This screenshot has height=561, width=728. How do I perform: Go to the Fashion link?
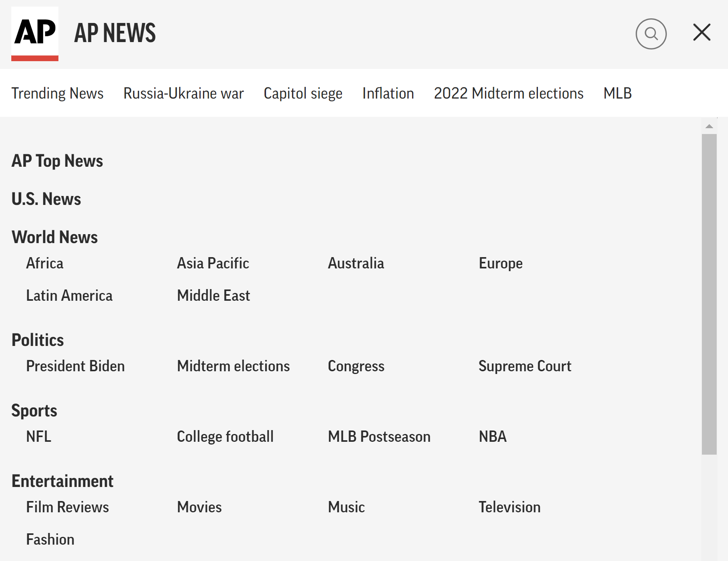[50, 540]
